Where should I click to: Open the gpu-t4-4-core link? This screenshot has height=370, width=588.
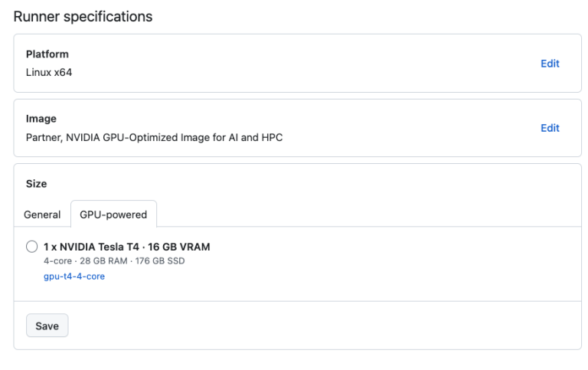[x=74, y=276]
